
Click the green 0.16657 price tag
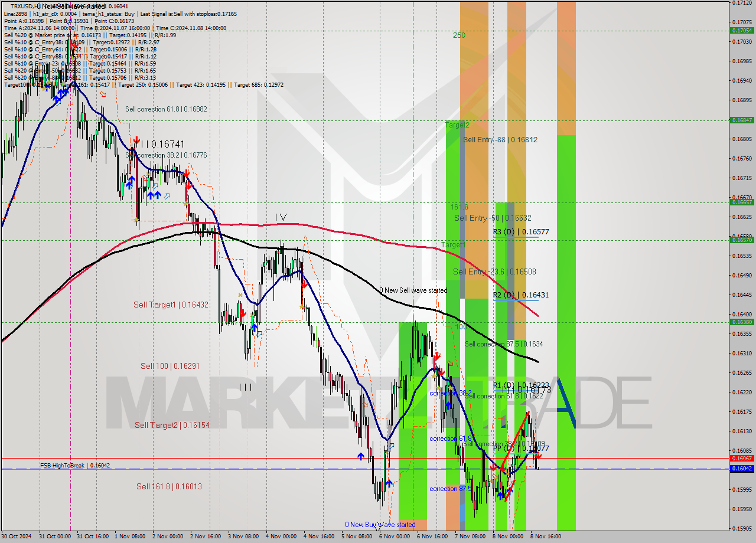coord(742,202)
